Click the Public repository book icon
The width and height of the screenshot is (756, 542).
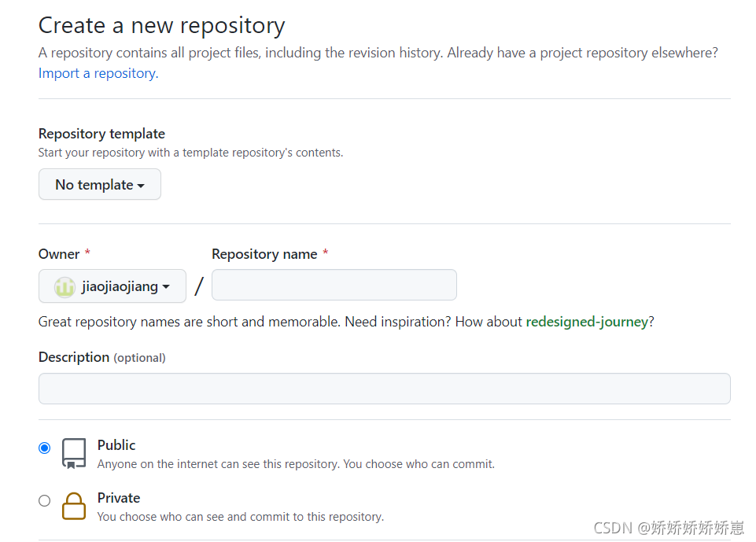click(74, 453)
